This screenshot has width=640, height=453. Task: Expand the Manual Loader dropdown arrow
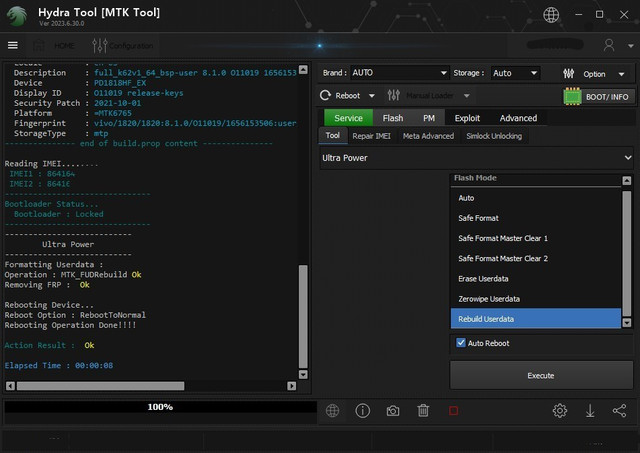coord(467,96)
